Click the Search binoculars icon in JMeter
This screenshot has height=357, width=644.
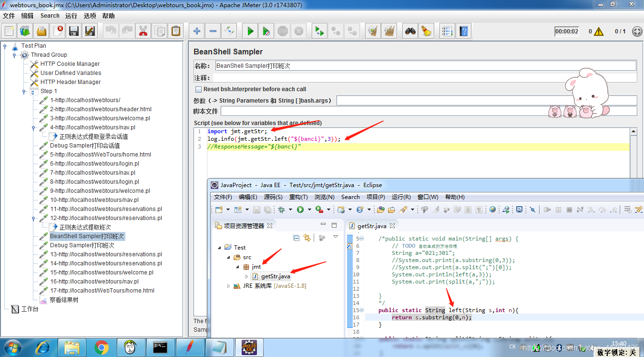click(x=410, y=31)
